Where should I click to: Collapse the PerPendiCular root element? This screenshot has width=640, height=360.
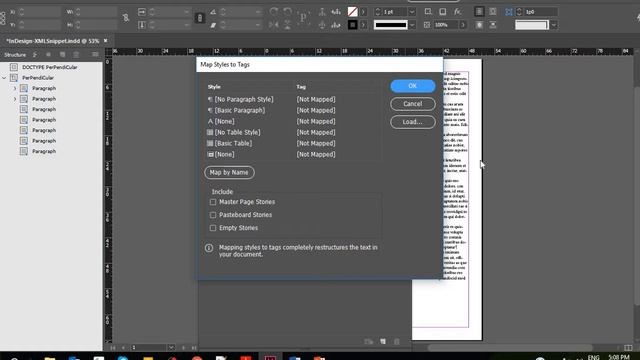(4, 78)
